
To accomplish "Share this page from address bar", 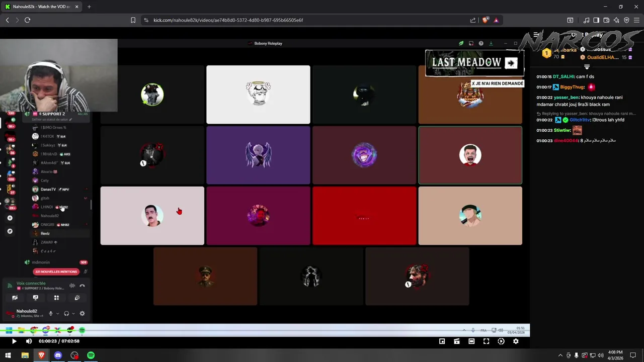I will pyautogui.click(x=473, y=20).
